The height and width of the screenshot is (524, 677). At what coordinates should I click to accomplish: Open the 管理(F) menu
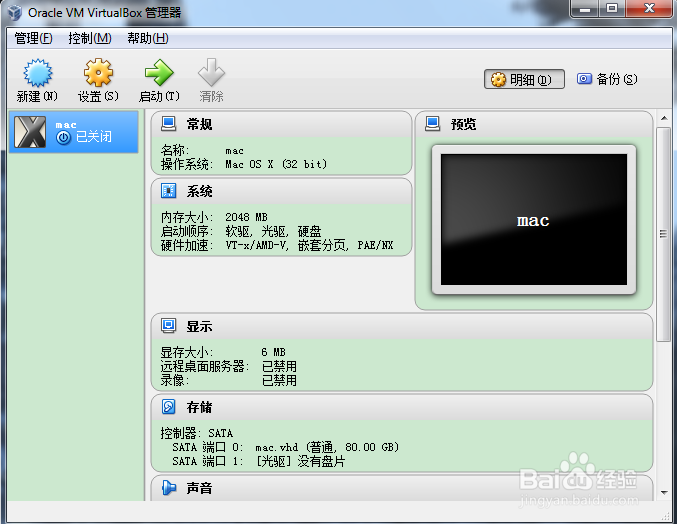pyautogui.click(x=33, y=38)
